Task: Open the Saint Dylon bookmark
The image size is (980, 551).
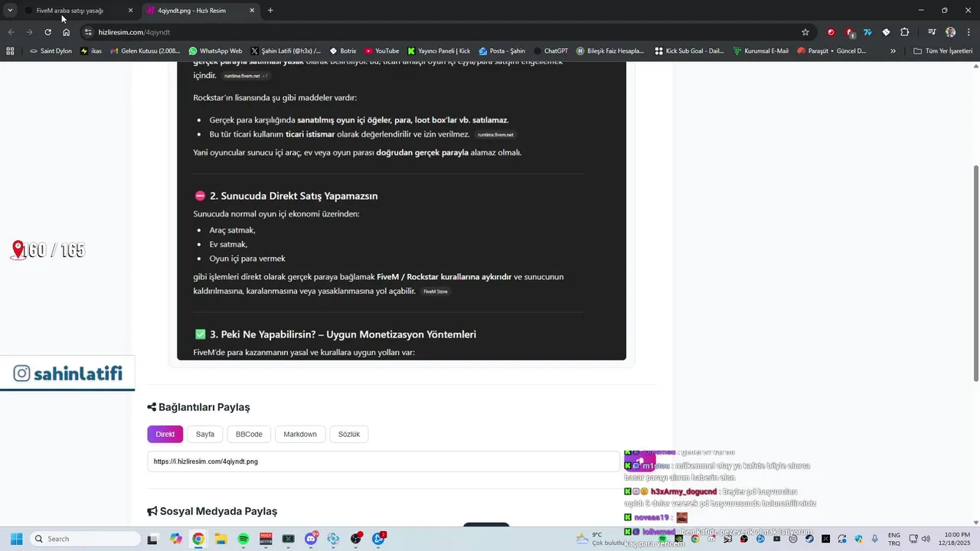Action: point(51,51)
